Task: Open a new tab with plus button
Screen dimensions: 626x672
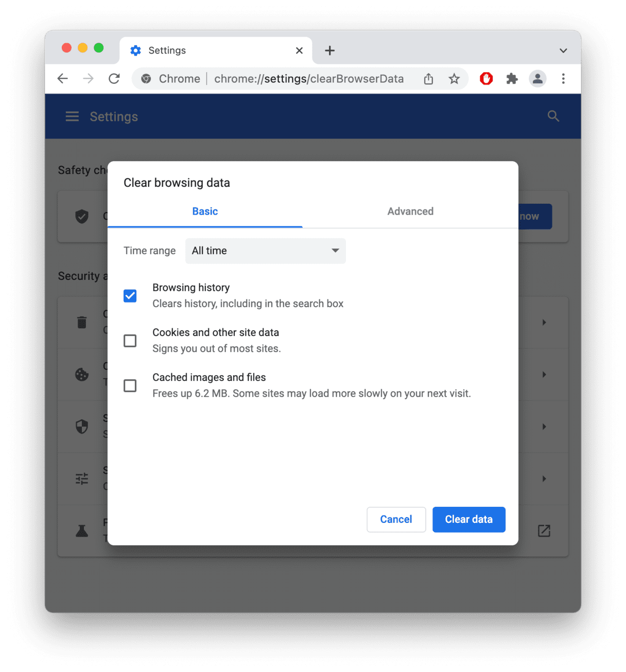Action: (x=330, y=50)
